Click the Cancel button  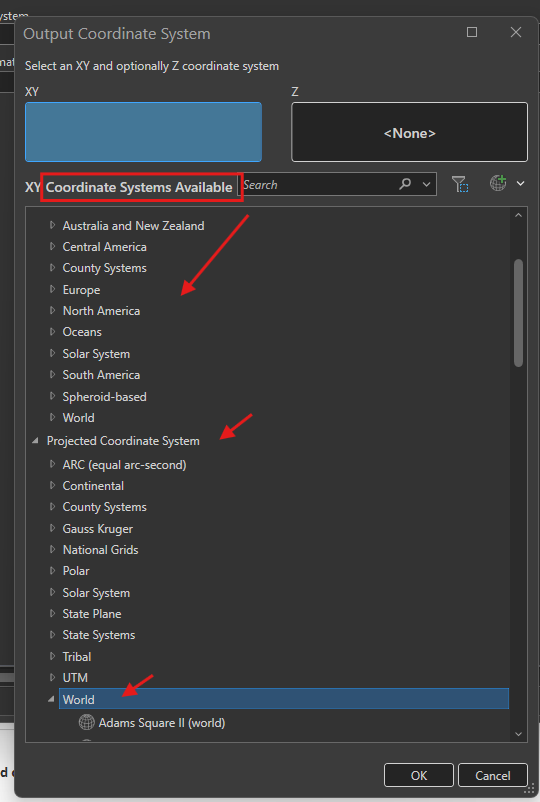pos(493,775)
